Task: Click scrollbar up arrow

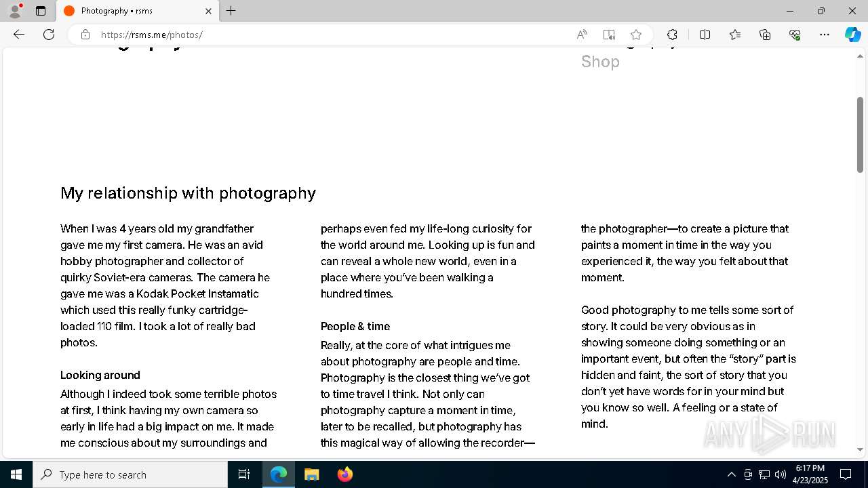Action: pos(860,56)
